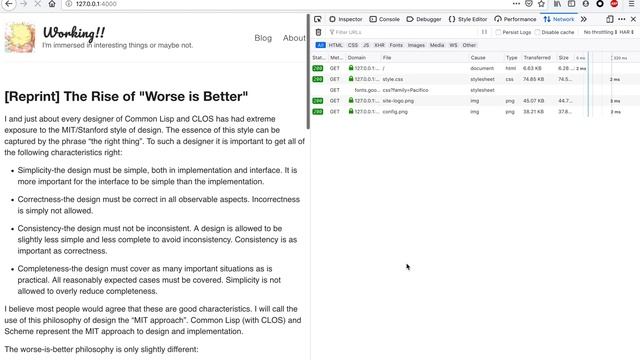Image resolution: width=640 pixels, height=360 pixels.
Task: Click the site info icon in URL bar
Action: click(69, 4)
